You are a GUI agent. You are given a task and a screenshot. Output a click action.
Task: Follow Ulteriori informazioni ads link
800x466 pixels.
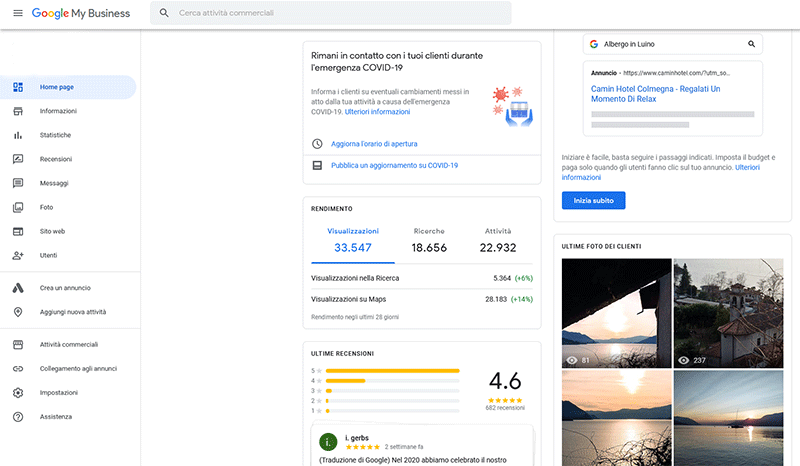point(661,173)
